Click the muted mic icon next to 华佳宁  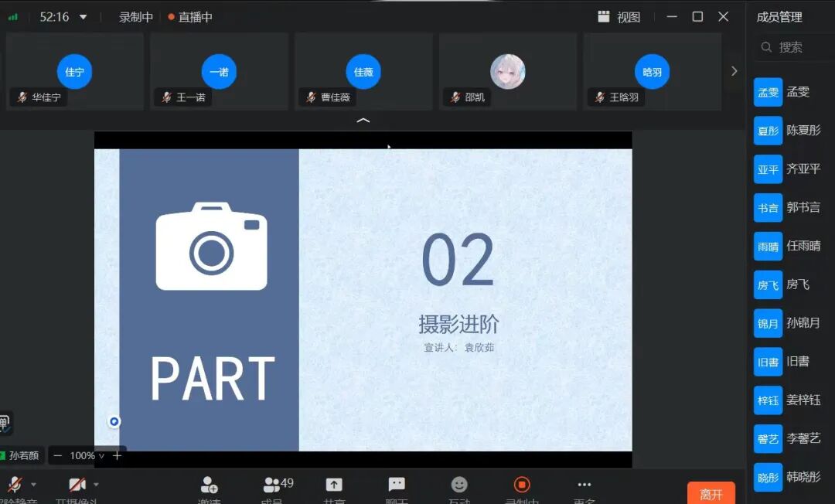point(22,97)
